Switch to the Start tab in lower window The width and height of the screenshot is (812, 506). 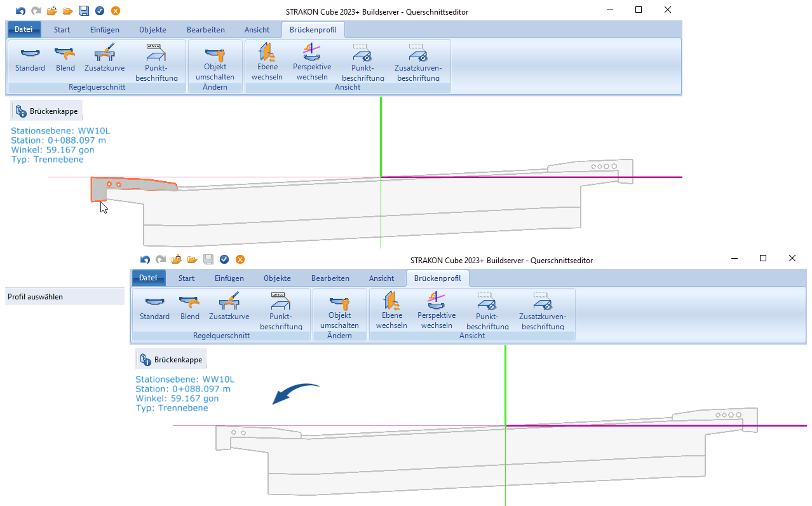coord(187,278)
